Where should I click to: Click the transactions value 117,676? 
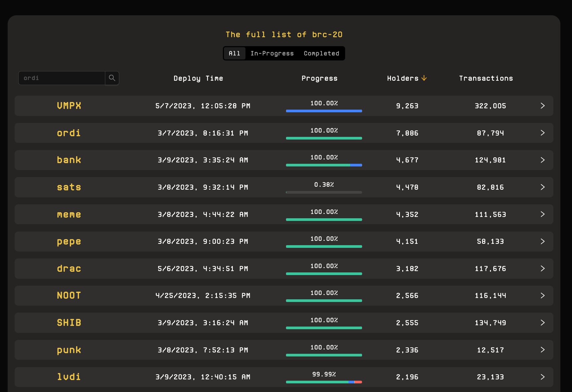click(490, 269)
